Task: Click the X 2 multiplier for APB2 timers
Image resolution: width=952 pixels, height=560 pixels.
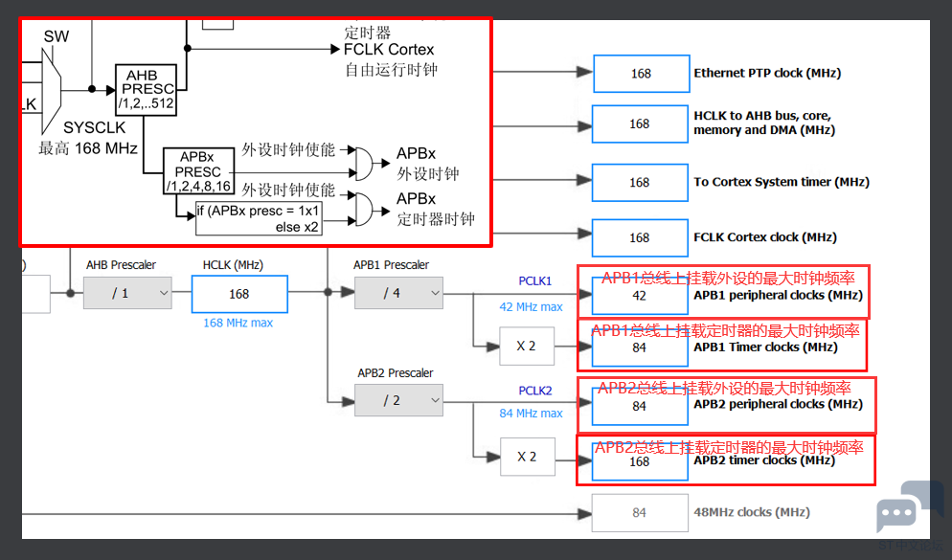Action: [x=527, y=457]
